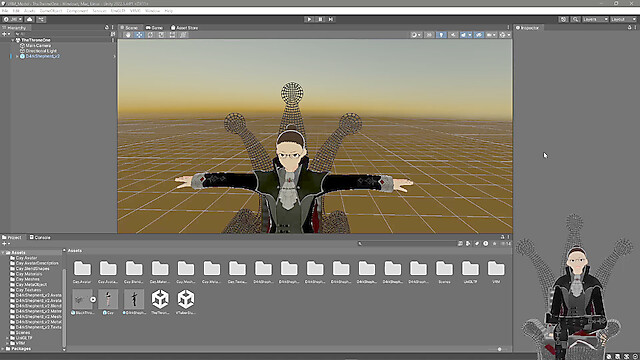This screenshot has width=640, height=360.
Task: Toggle 2D scene view mode
Action: pyautogui.click(x=429, y=35)
